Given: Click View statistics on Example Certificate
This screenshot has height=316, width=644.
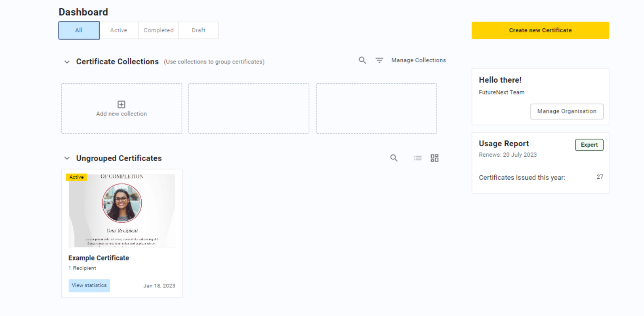Looking at the screenshot, I should click(89, 285).
